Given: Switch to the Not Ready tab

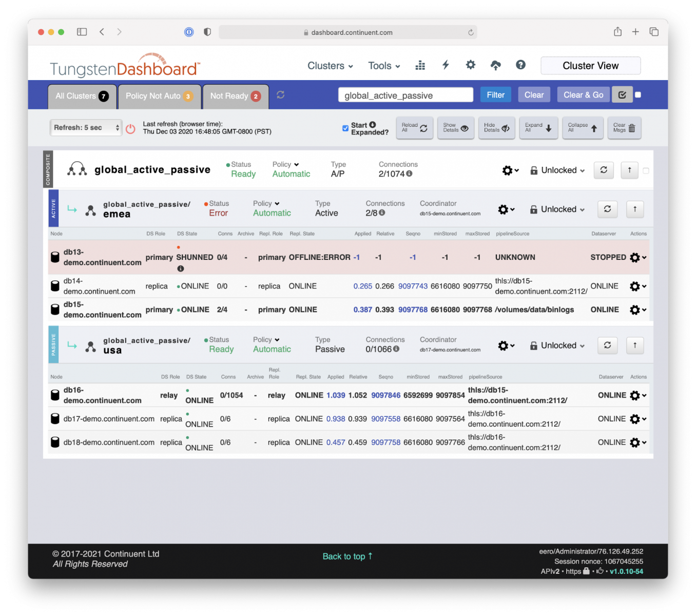Looking at the screenshot, I should tap(236, 96).
